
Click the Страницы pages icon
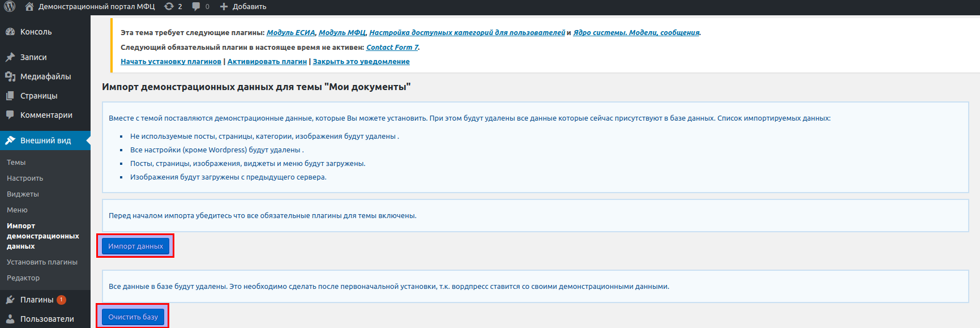(10, 96)
